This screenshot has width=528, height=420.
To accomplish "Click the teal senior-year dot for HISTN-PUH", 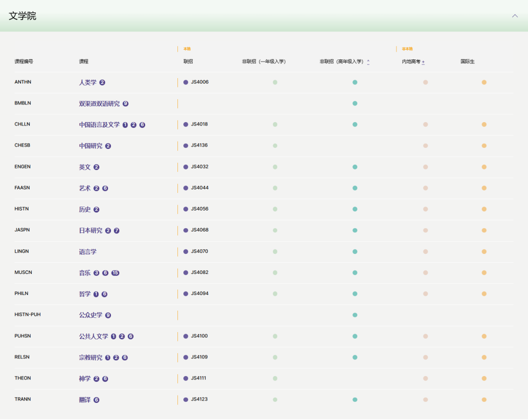I will click(355, 315).
